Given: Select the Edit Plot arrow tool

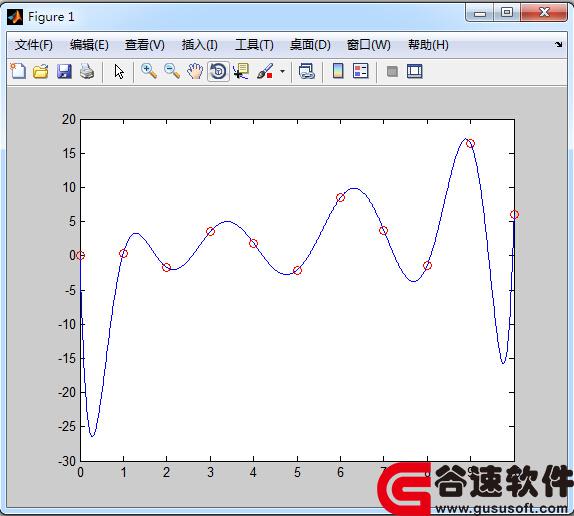Looking at the screenshot, I should [119, 71].
